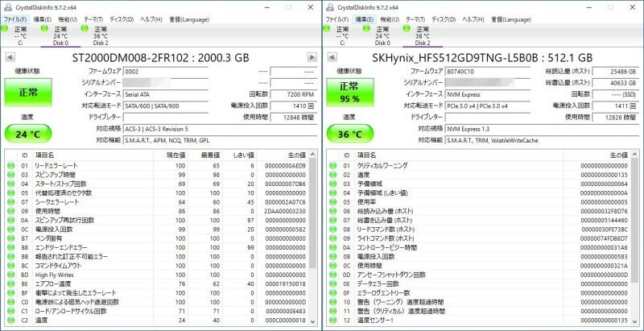Click インターフェース field showing Serial ATA
Screen dimensions: 644x331
tap(164, 94)
